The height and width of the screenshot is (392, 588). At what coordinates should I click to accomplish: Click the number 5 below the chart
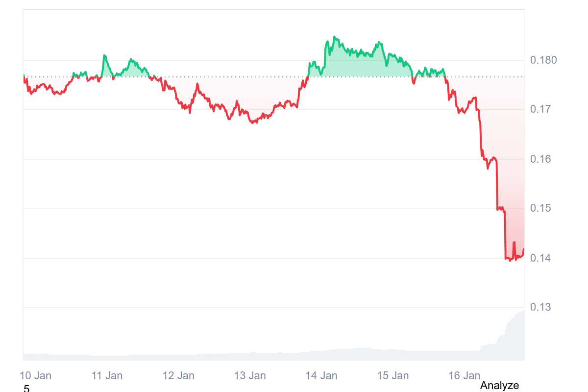26,389
